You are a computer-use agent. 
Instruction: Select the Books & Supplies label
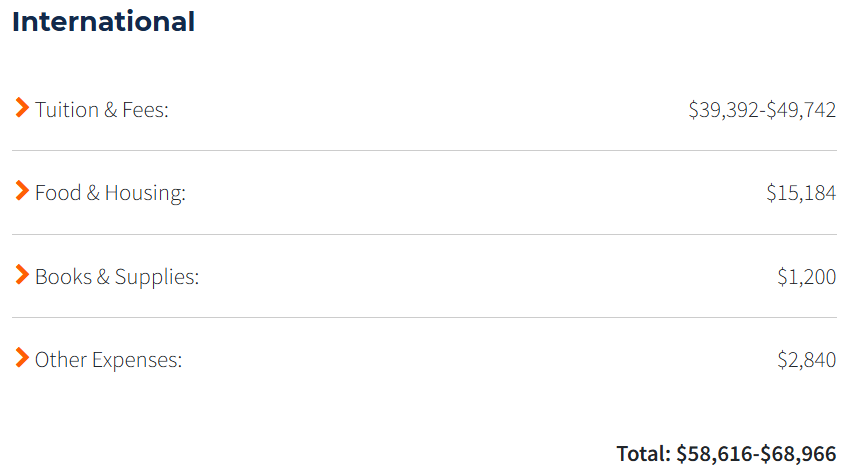point(117,276)
